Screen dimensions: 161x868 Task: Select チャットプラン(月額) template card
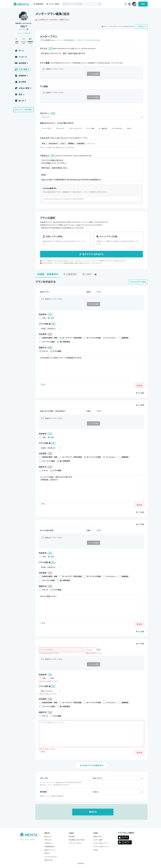click(118, 240)
